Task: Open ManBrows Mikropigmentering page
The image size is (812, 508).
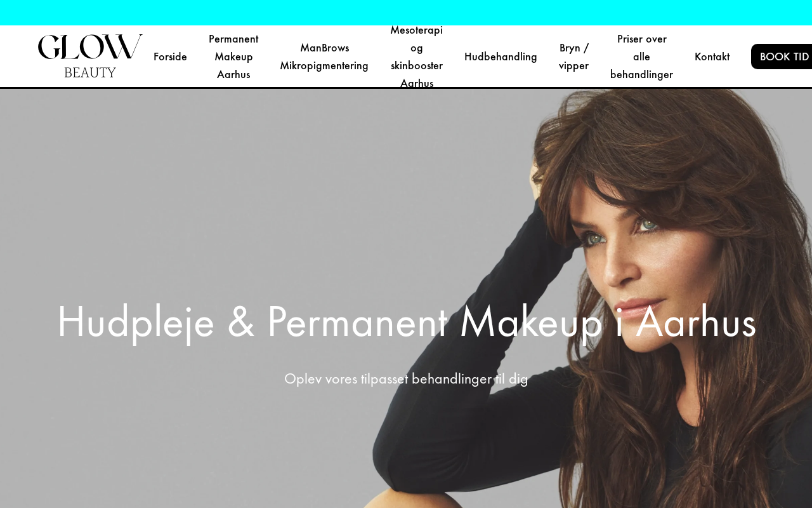Action: 324,57
